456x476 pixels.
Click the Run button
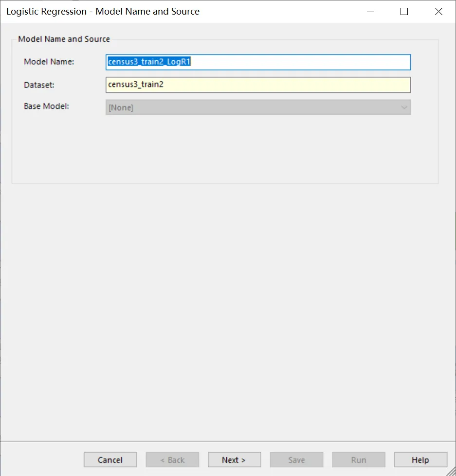pyautogui.click(x=359, y=460)
